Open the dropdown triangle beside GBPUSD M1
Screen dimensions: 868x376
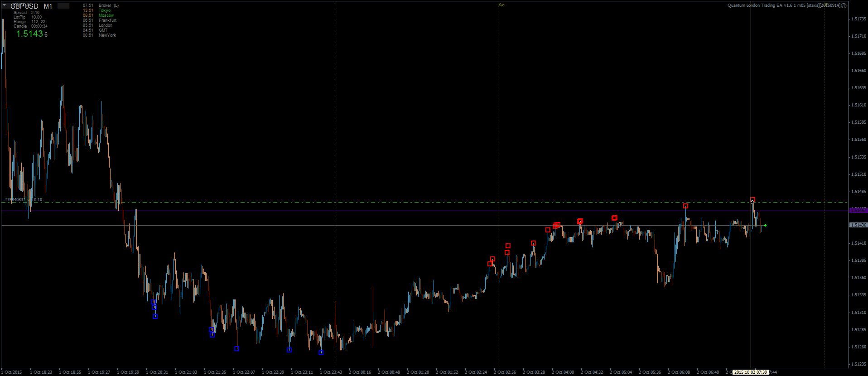(x=4, y=5)
